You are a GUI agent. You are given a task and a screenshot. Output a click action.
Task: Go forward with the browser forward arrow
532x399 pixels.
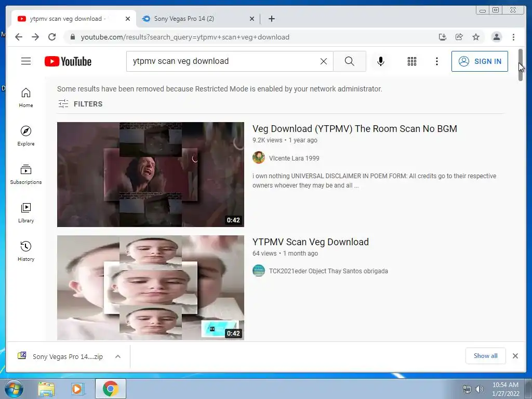click(35, 37)
